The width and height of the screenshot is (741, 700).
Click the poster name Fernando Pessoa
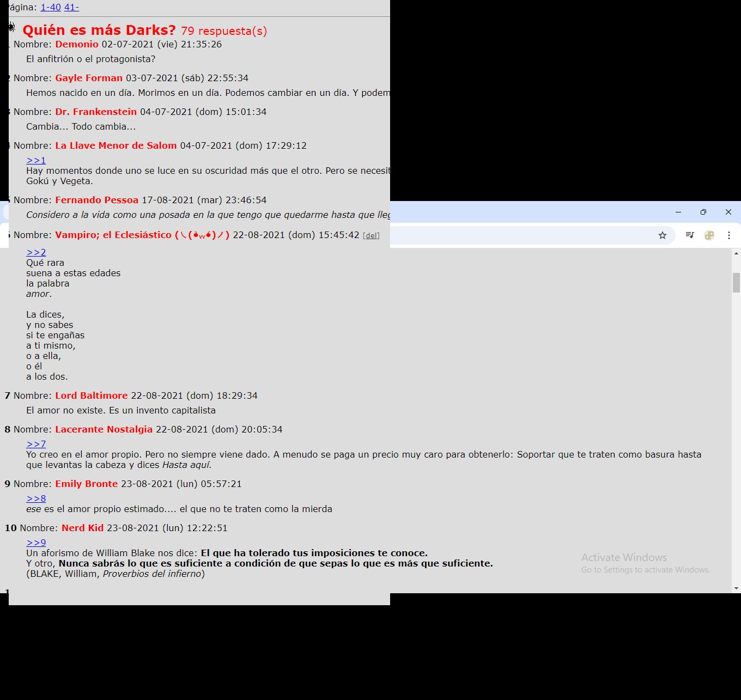96,200
